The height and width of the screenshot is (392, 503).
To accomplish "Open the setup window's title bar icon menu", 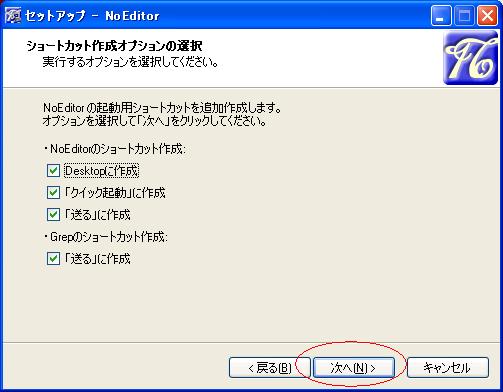I will tap(13, 15).
